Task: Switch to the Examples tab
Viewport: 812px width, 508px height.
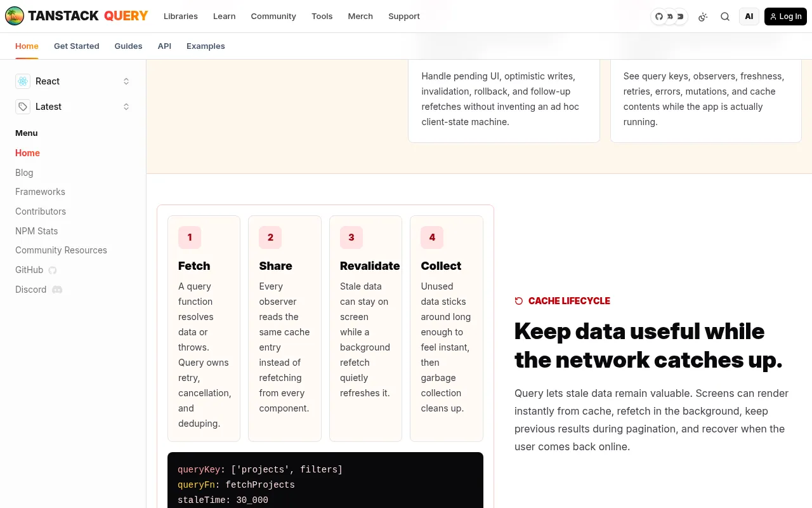Action: [206, 46]
